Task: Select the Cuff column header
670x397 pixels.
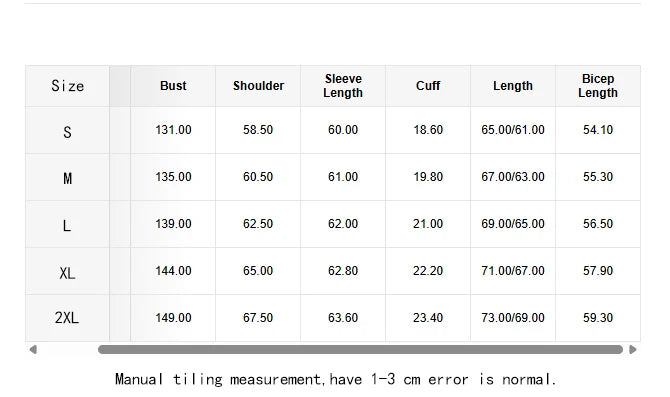Action: pos(428,86)
